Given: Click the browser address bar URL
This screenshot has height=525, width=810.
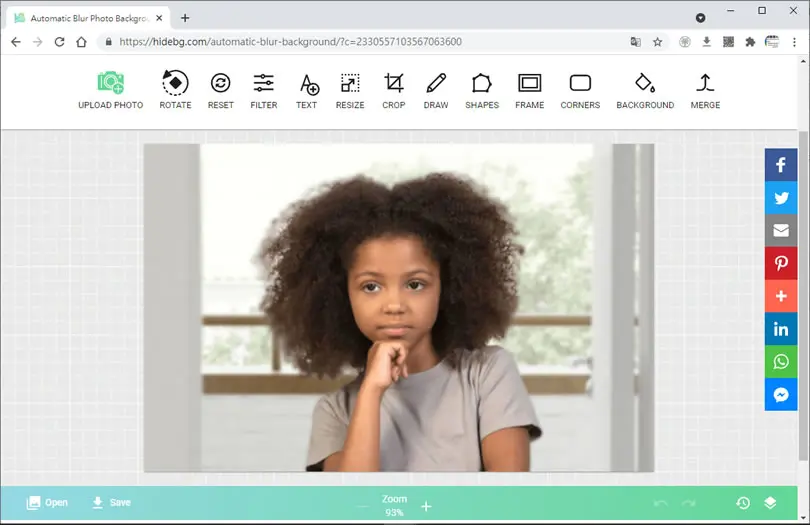Looking at the screenshot, I should [x=290, y=42].
